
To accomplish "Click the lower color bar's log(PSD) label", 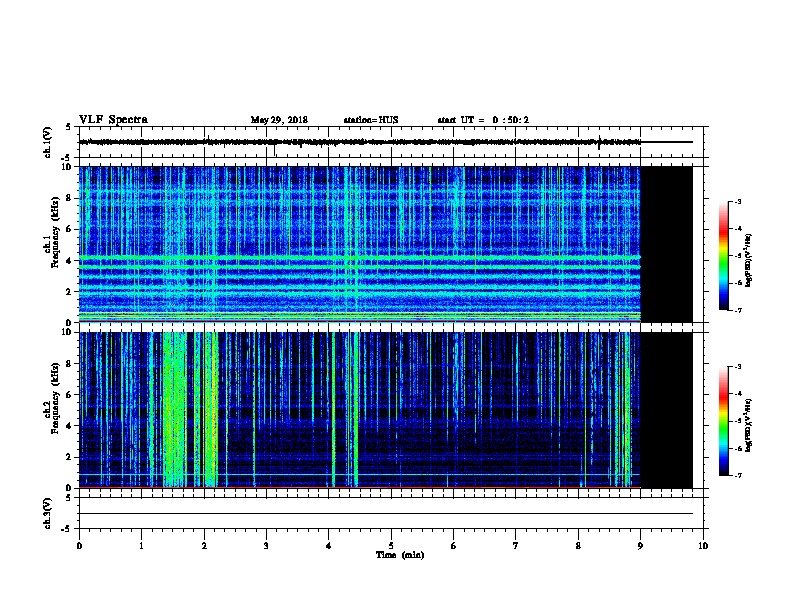I will [749, 425].
